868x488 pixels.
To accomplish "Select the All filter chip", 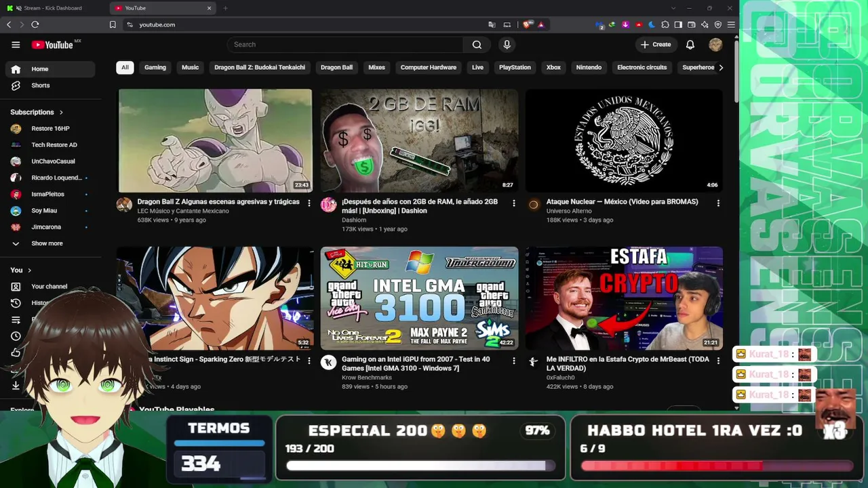I will click(x=125, y=68).
